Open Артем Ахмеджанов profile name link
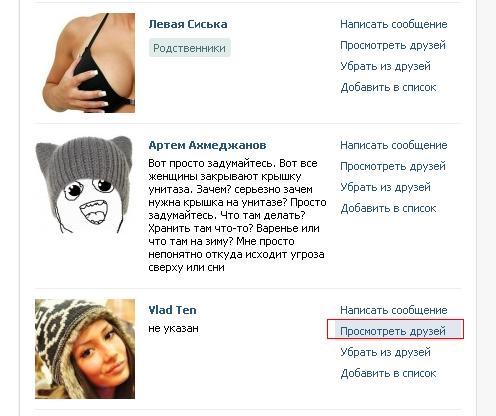 207,145
